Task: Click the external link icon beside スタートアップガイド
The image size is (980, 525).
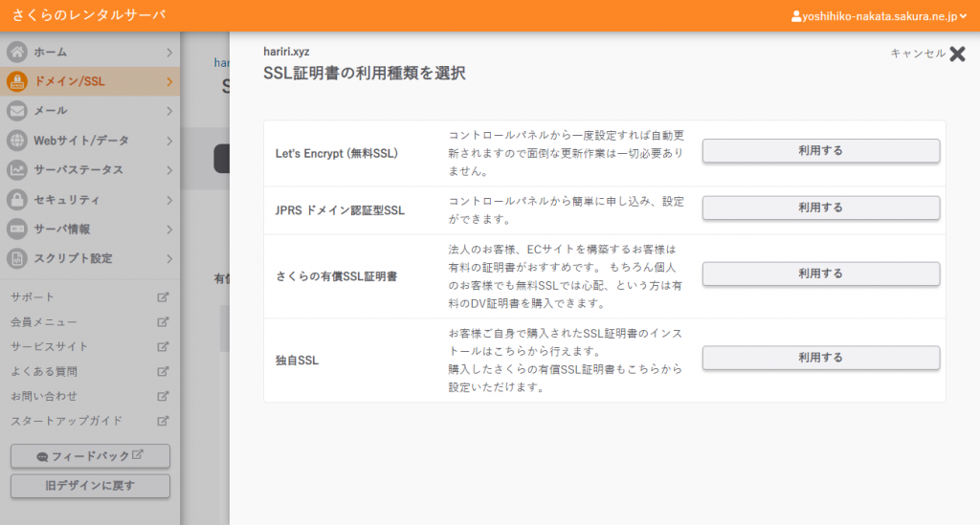Action: coord(163,421)
